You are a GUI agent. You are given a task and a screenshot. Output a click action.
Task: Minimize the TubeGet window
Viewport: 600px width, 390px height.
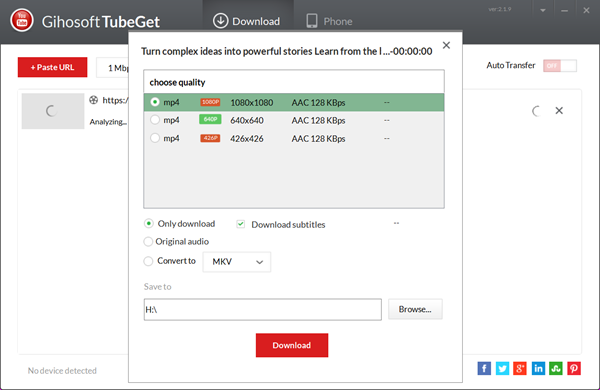pyautogui.click(x=564, y=11)
